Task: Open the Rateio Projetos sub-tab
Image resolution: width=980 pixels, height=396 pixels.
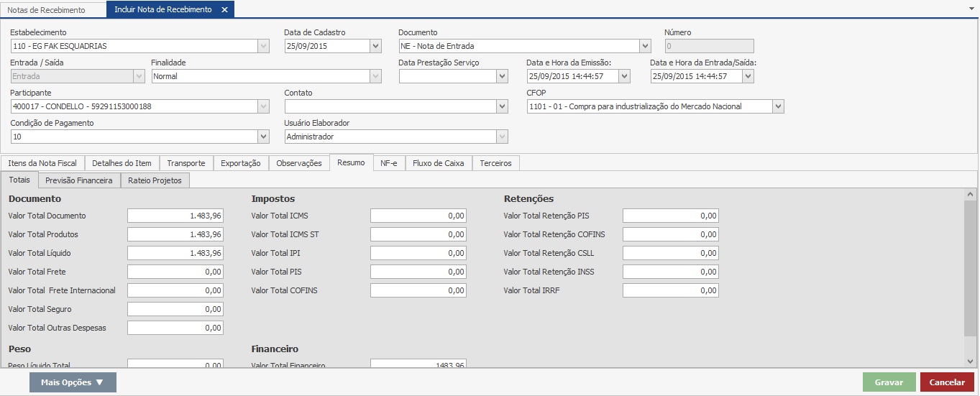Action: (155, 180)
